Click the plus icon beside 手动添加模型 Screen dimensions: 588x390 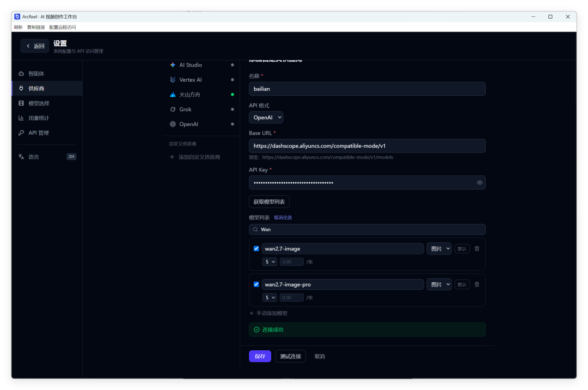tap(252, 313)
